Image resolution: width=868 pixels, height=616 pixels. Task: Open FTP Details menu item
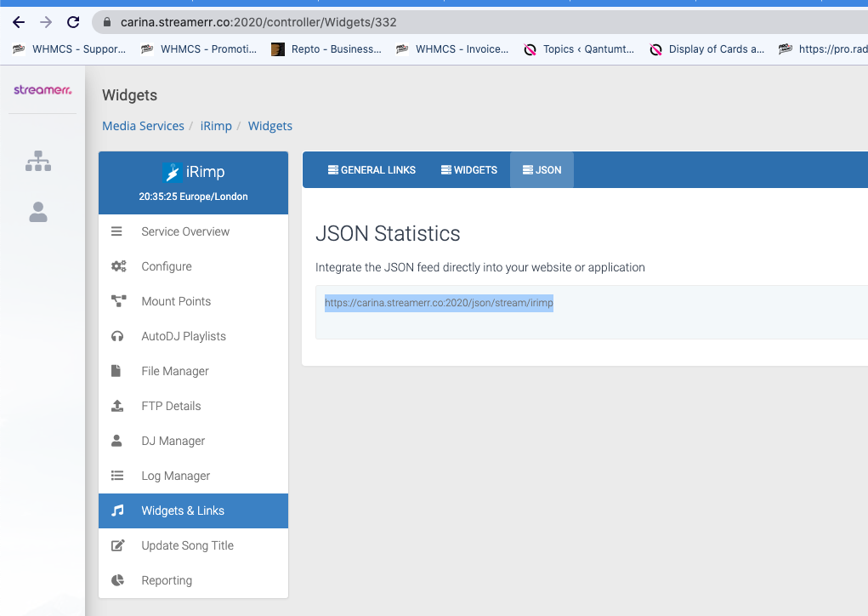point(193,406)
